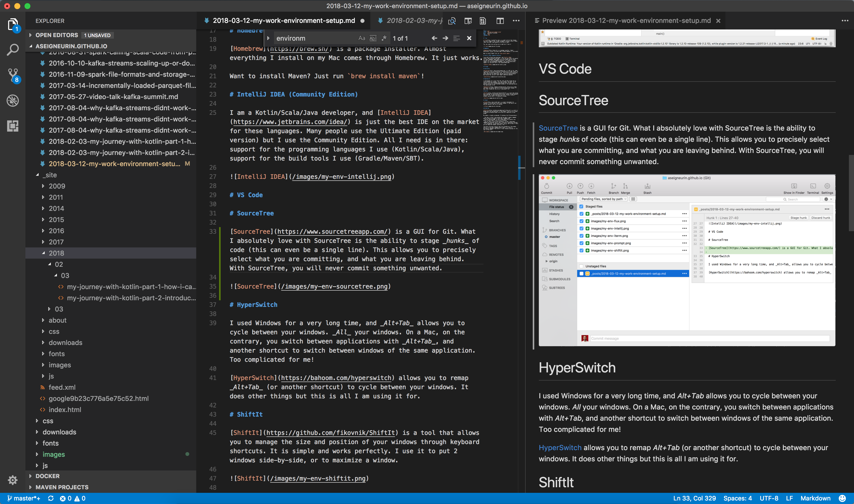Toggle Match Case in find widget
Image resolution: width=854 pixels, height=504 pixels.
pos(362,38)
